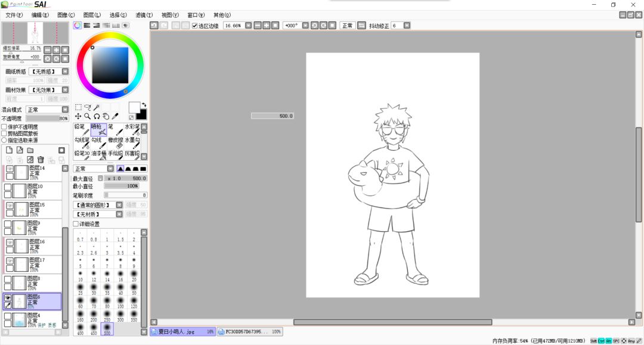Pick brush size 20 preset
Screen dimensions: 644x345
[134, 276]
